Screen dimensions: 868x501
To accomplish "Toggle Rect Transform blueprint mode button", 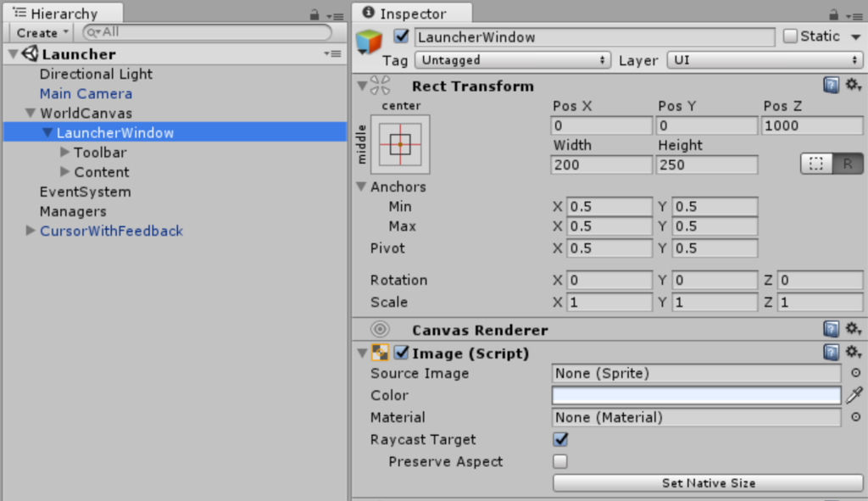I will coord(816,164).
